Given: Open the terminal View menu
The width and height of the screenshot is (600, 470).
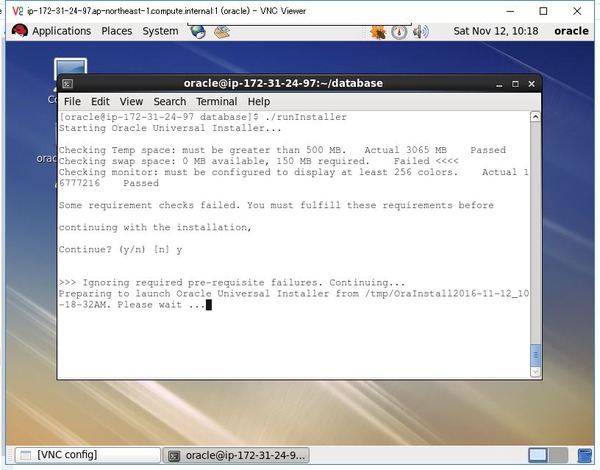Looking at the screenshot, I should (x=131, y=102).
